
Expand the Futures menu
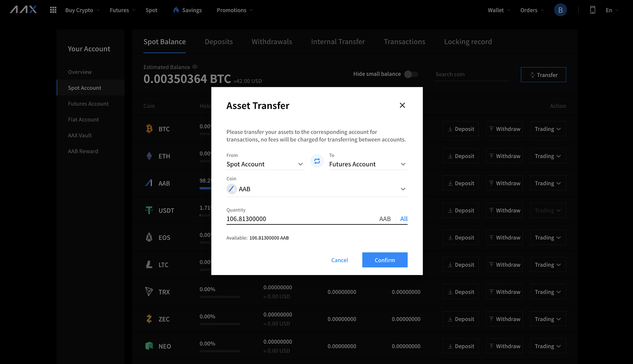(x=123, y=10)
